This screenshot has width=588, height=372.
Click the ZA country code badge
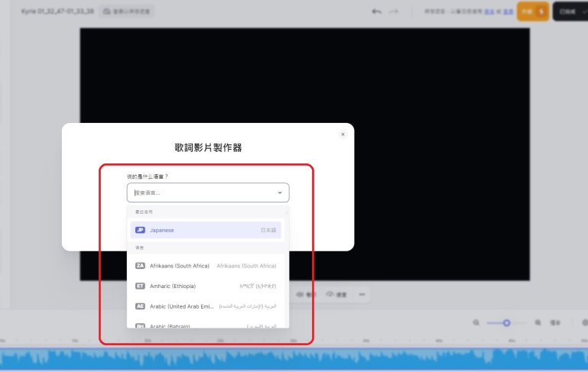(140, 266)
